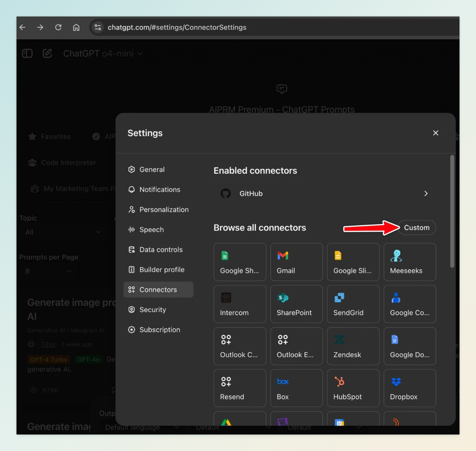Image resolution: width=476 pixels, height=451 pixels.
Task: Click the Custom connectors button
Action: coord(416,228)
